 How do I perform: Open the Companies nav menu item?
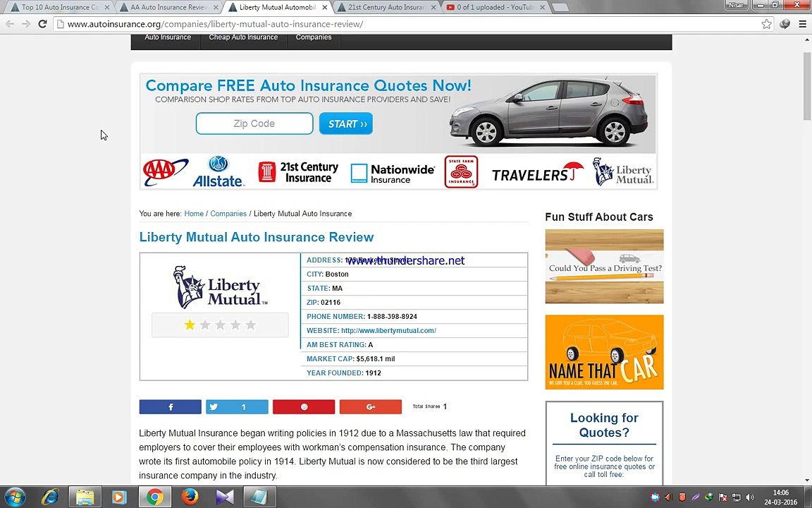coord(313,37)
